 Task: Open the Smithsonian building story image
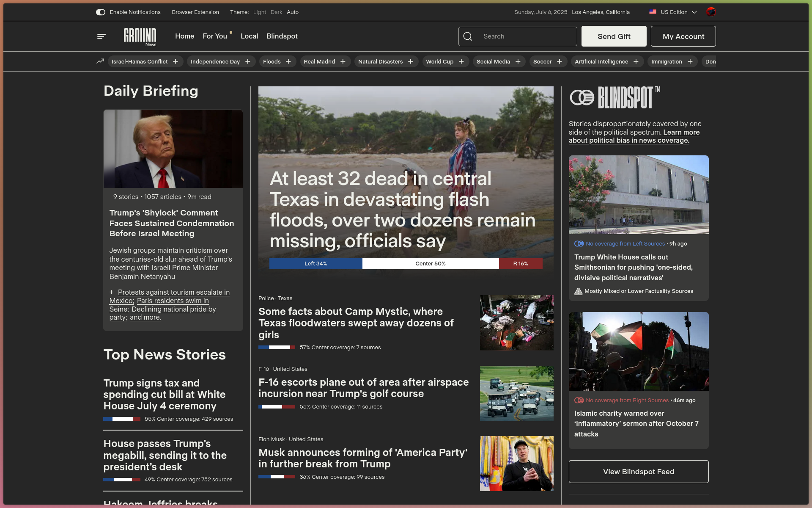click(x=638, y=195)
